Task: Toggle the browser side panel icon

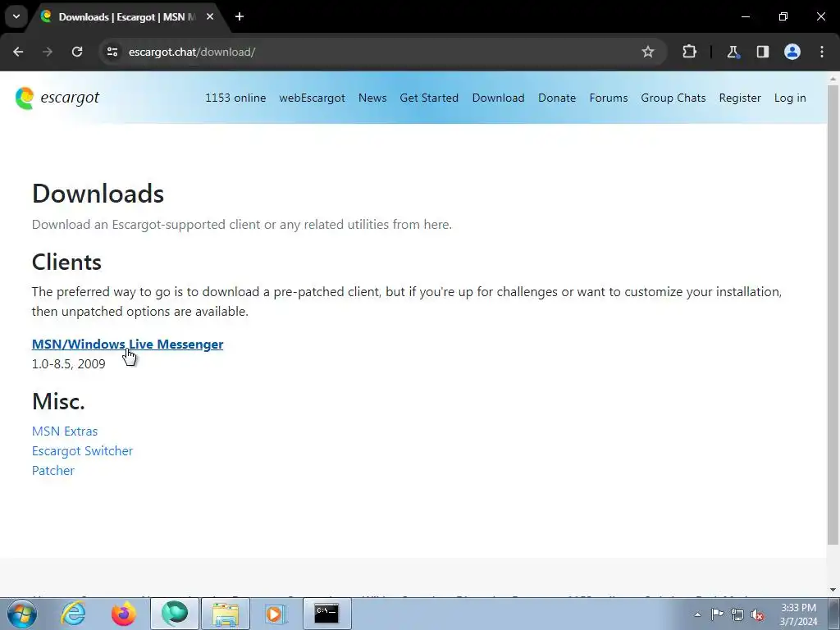Action: coord(762,52)
